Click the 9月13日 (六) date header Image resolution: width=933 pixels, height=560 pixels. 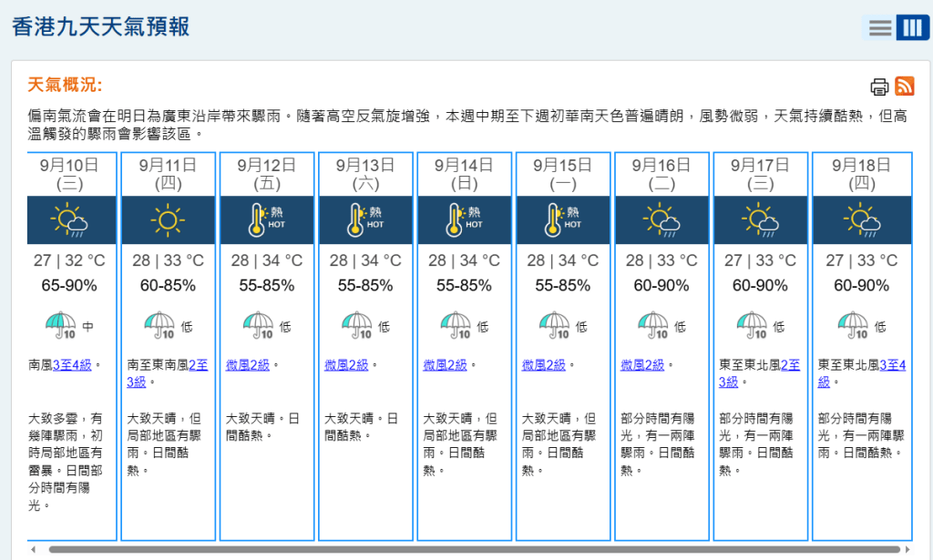[365, 174]
